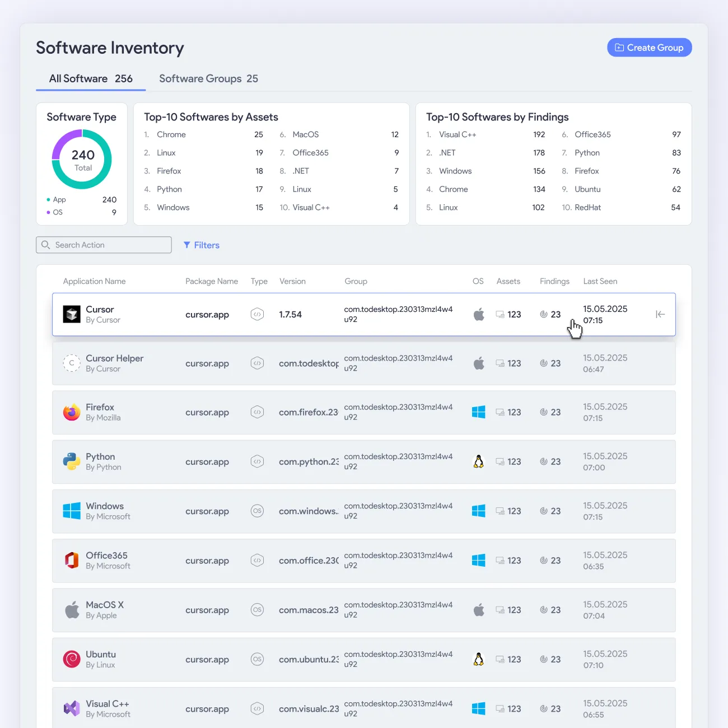The image size is (728, 728).
Task: Click the OS type badge in Ubuntu row
Action: point(257,659)
